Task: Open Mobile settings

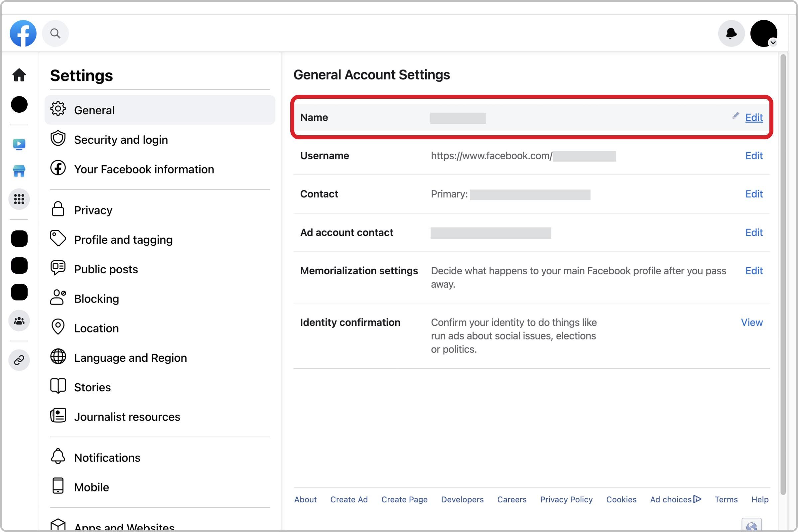Action: tap(160, 487)
